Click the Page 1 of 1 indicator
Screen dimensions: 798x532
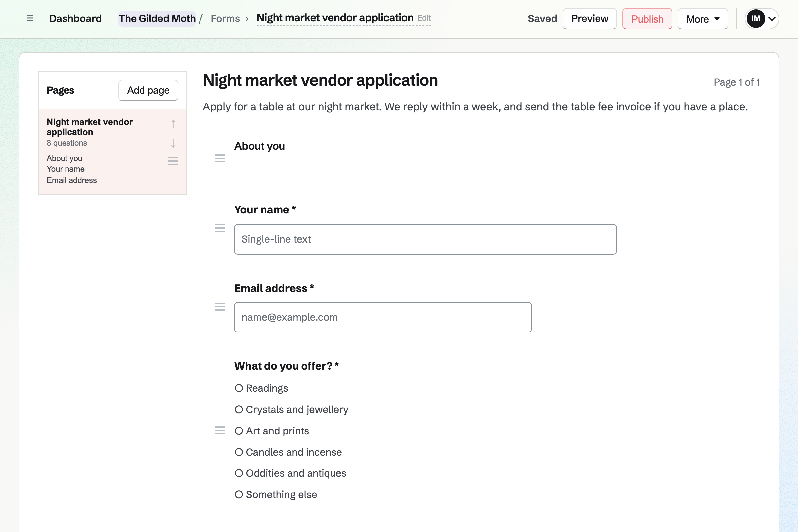coord(736,82)
